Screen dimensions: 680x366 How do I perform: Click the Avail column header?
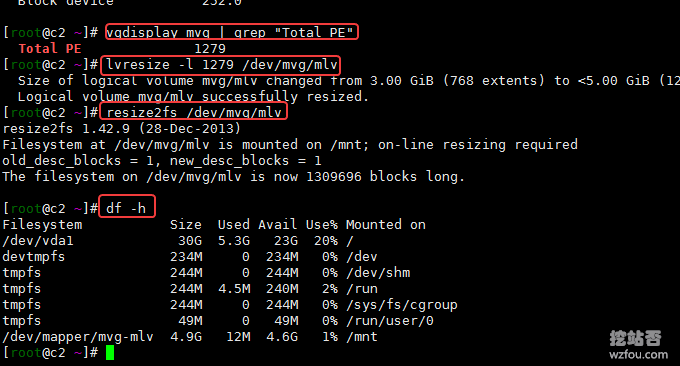(278, 225)
